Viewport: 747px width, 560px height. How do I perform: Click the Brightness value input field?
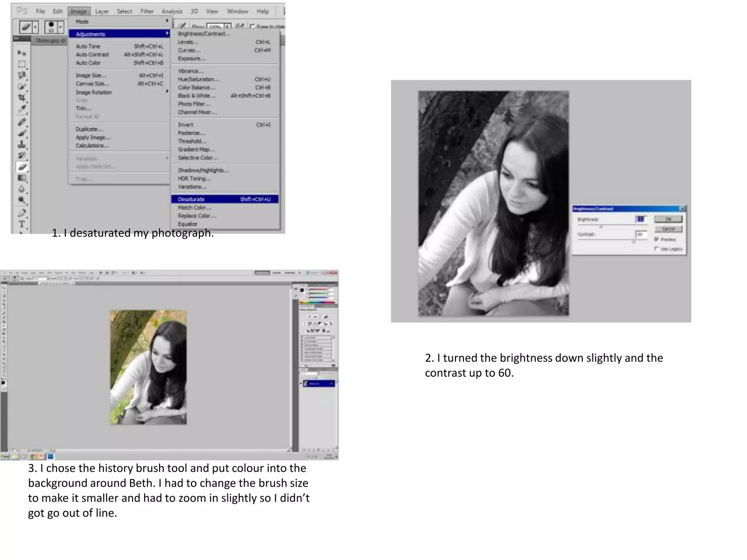640,219
